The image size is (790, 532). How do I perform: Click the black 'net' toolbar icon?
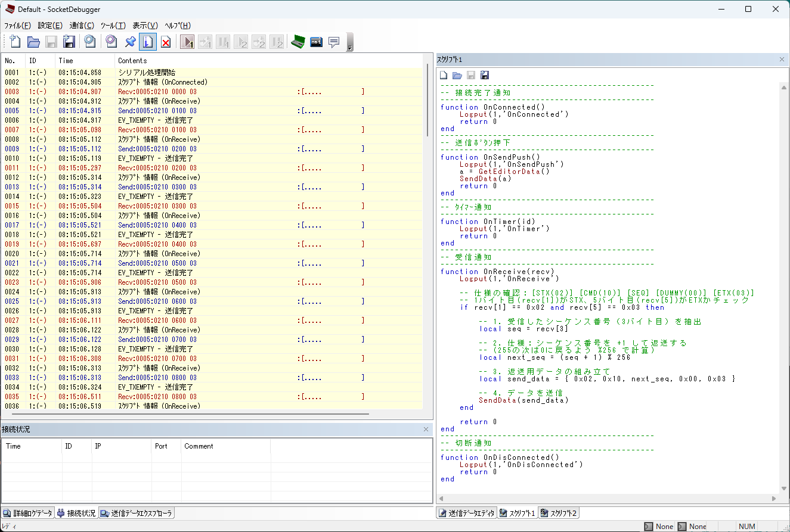pyautogui.click(x=316, y=42)
